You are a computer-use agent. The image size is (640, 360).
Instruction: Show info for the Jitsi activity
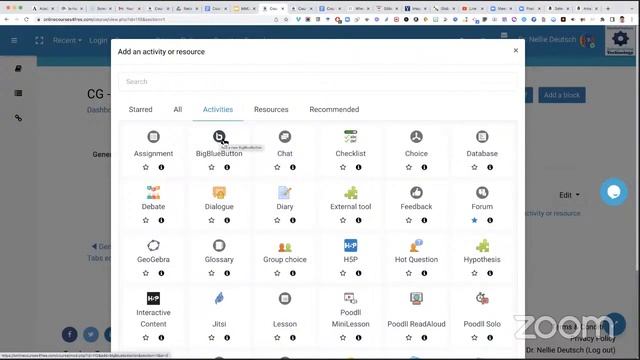tap(227, 338)
